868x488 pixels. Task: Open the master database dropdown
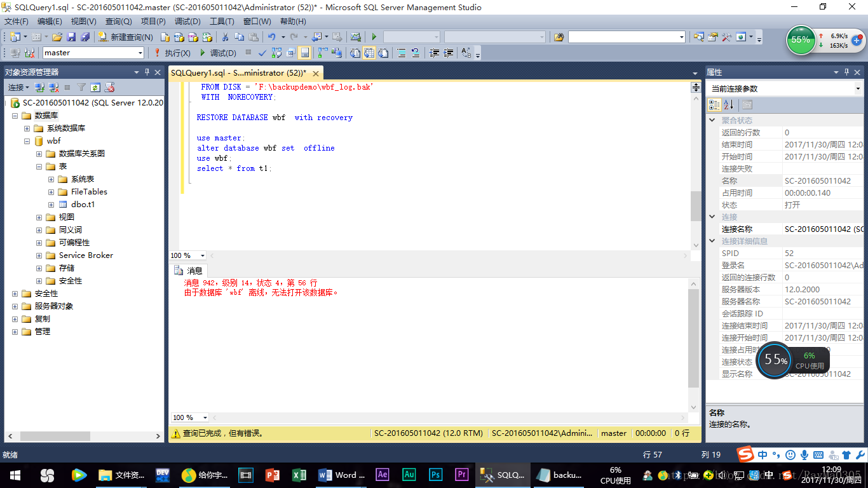tap(140, 53)
